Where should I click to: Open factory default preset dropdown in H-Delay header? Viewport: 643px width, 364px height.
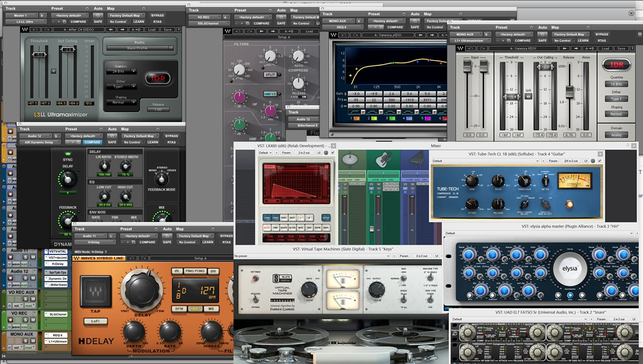[x=138, y=236]
